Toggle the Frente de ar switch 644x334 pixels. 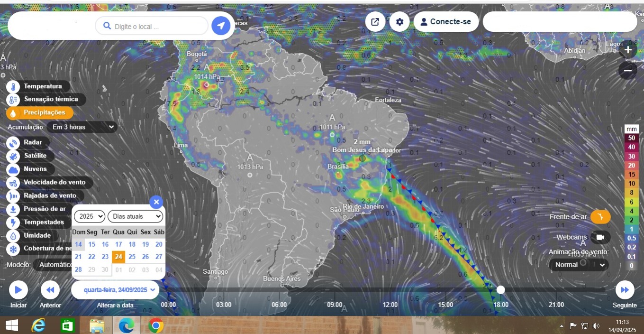click(x=600, y=217)
